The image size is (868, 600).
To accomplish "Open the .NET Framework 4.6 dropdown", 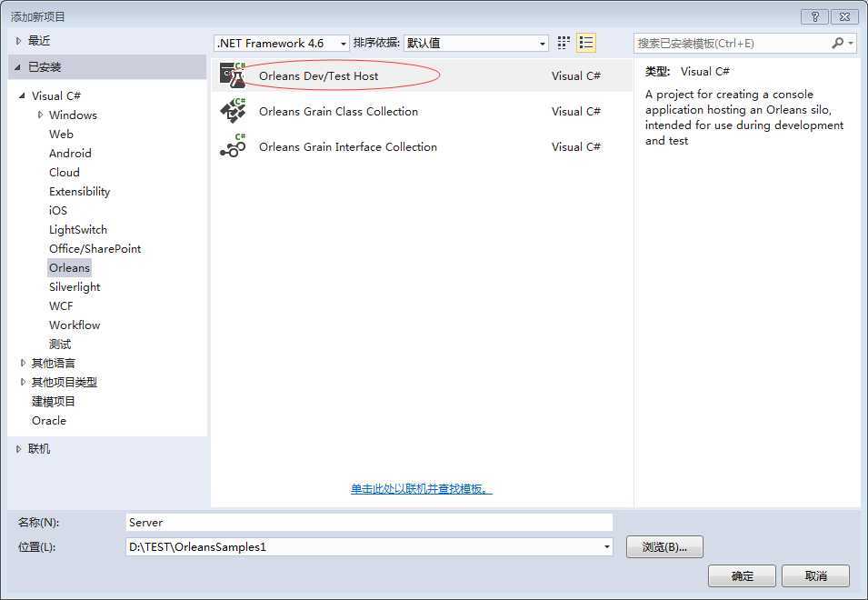I will [x=282, y=43].
